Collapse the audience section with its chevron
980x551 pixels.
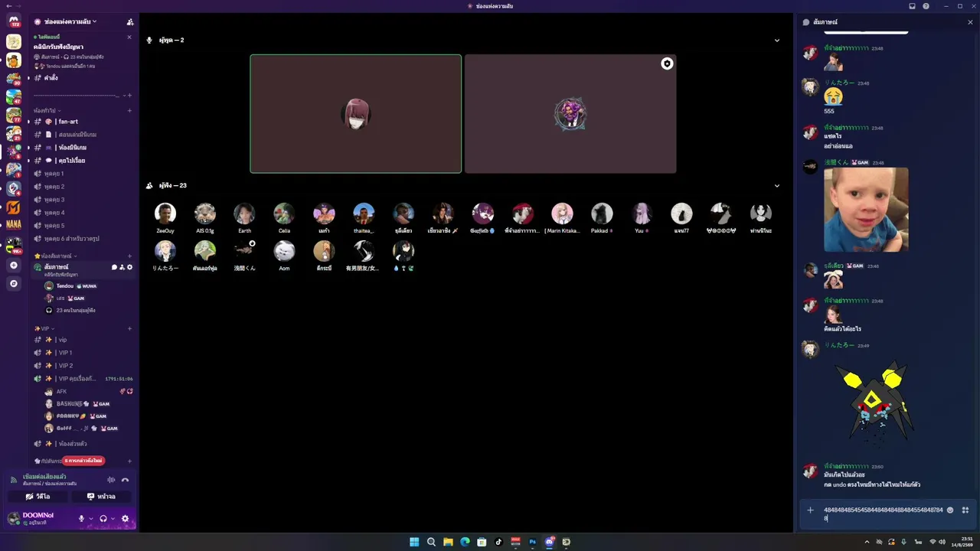(x=777, y=186)
